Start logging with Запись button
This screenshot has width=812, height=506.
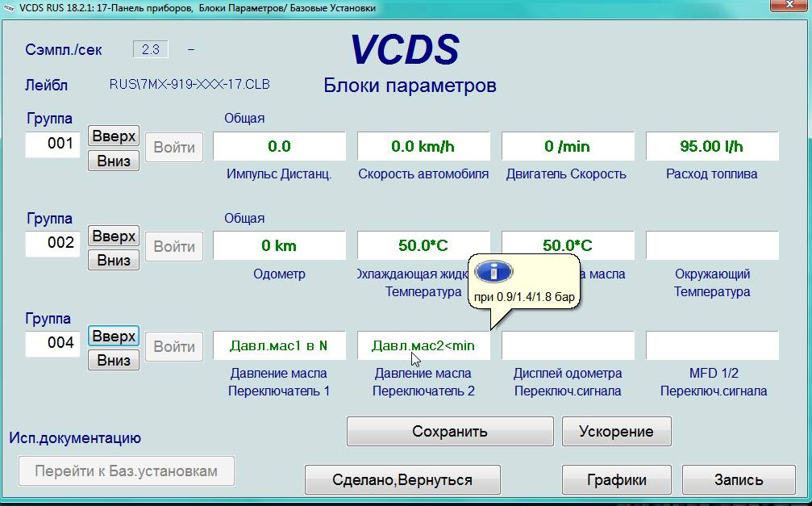[738, 479]
